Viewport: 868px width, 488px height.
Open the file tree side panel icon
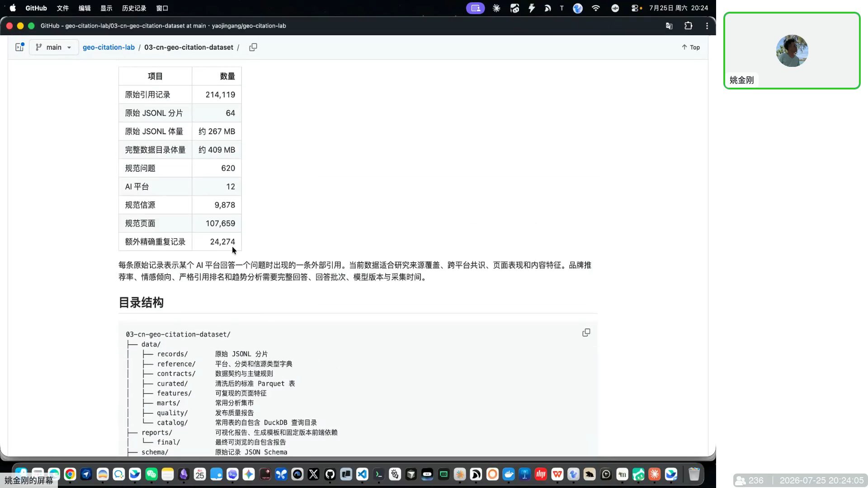click(x=19, y=47)
